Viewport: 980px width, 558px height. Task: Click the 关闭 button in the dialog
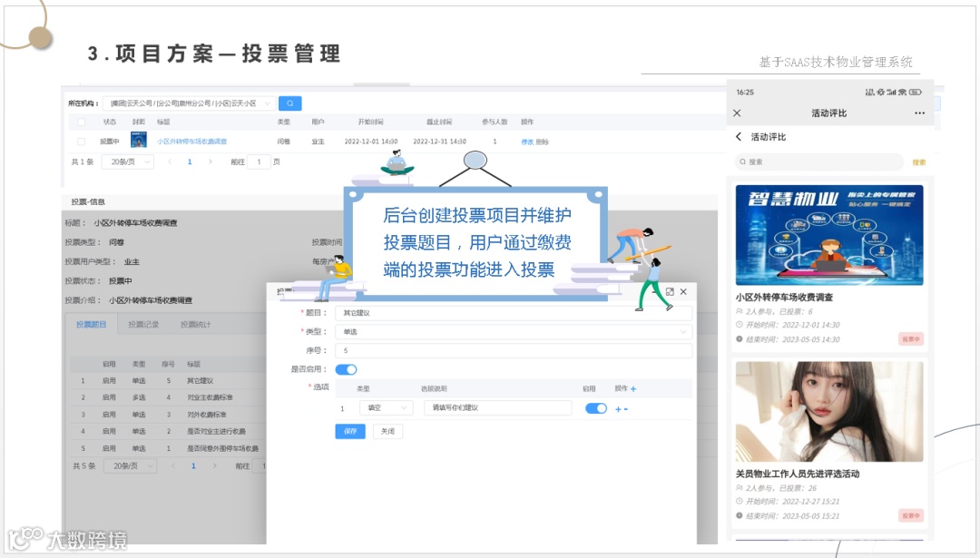click(x=387, y=431)
